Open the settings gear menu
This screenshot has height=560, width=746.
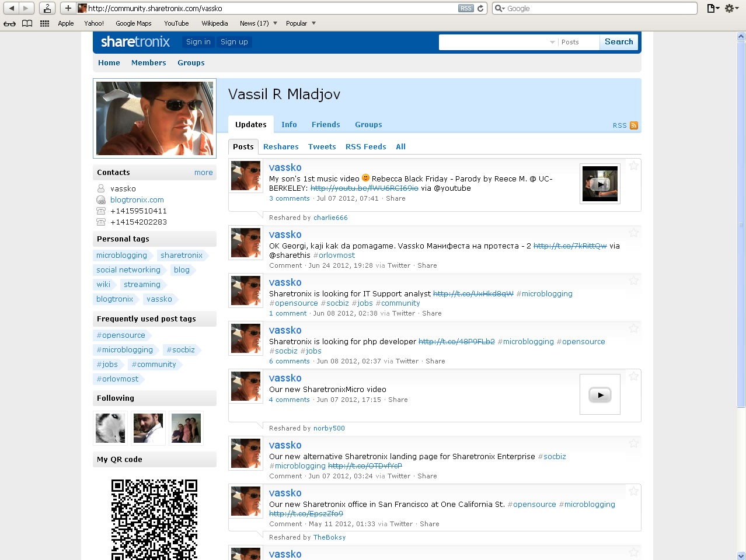(731, 8)
